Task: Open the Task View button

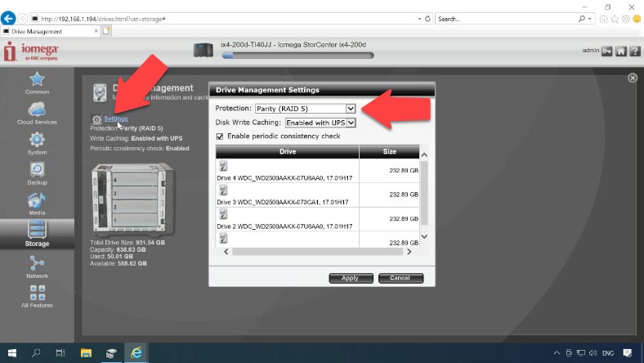Action: click(x=60, y=352)
